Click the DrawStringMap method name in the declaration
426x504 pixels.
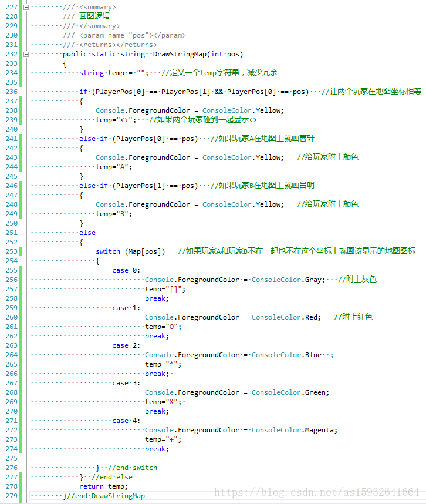click(x=180, y=54)
